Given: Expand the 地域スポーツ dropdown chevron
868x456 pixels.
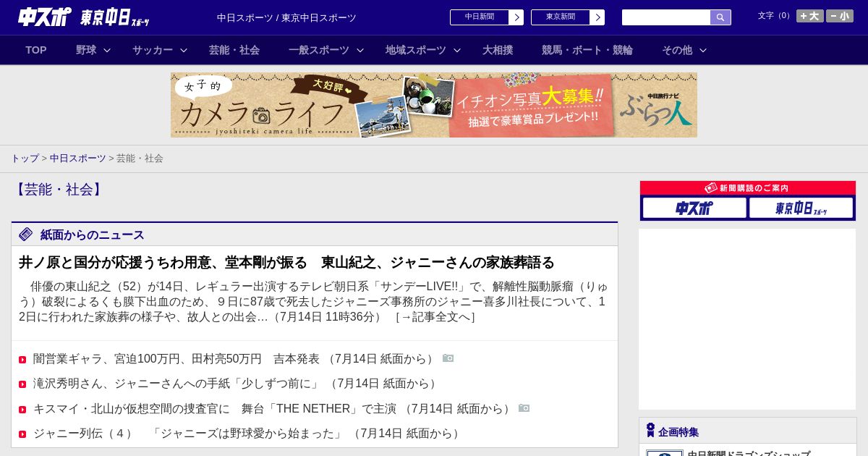Looking at the screenshot, I should click(457, 50).
